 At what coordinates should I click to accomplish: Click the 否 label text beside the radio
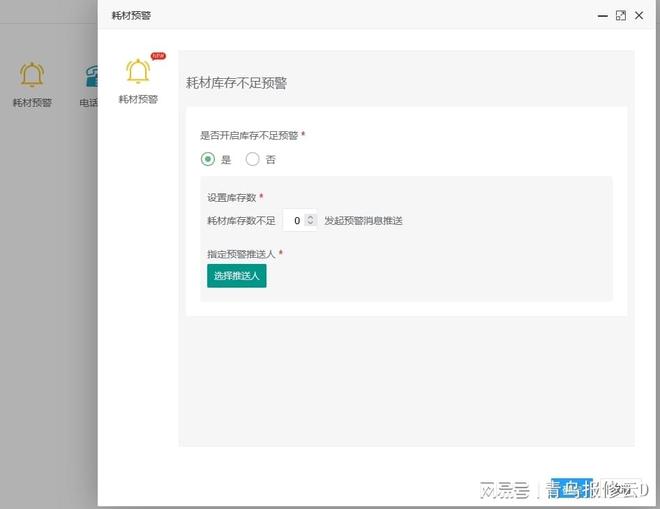click(270, 160)
